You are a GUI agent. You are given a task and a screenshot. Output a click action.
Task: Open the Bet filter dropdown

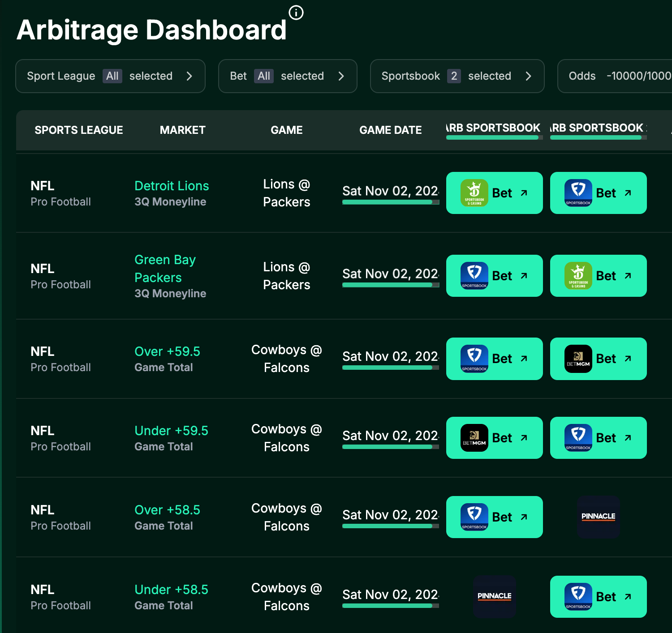click(x=287, y=76)
